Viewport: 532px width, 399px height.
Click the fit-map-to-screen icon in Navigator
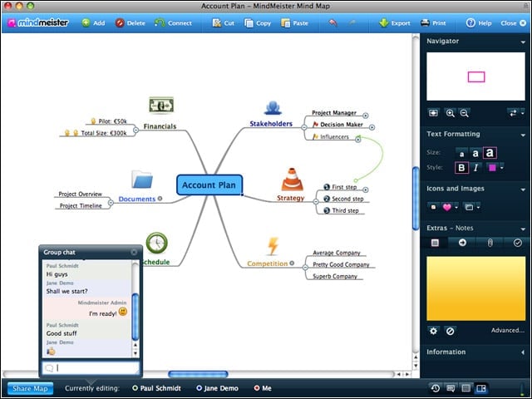click(433, 113)
